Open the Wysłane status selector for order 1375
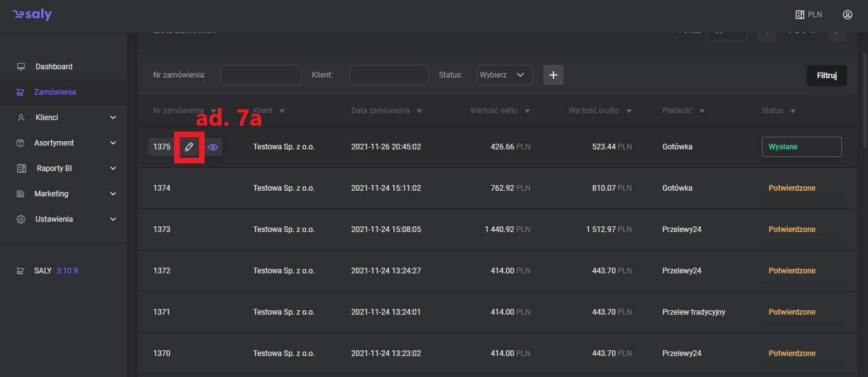The height and width of the screenshot is (377, 868). tap(801, 147)
